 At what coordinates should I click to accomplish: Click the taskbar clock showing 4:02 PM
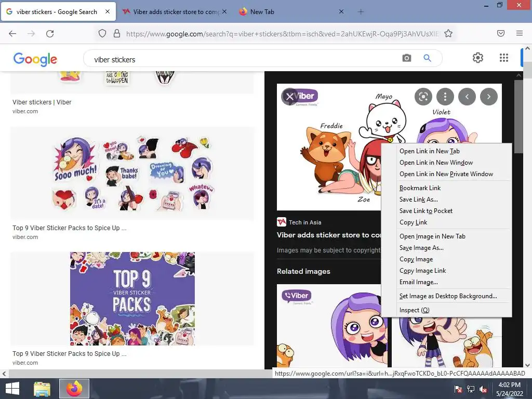pyautogui.click(x=510, y=389)
